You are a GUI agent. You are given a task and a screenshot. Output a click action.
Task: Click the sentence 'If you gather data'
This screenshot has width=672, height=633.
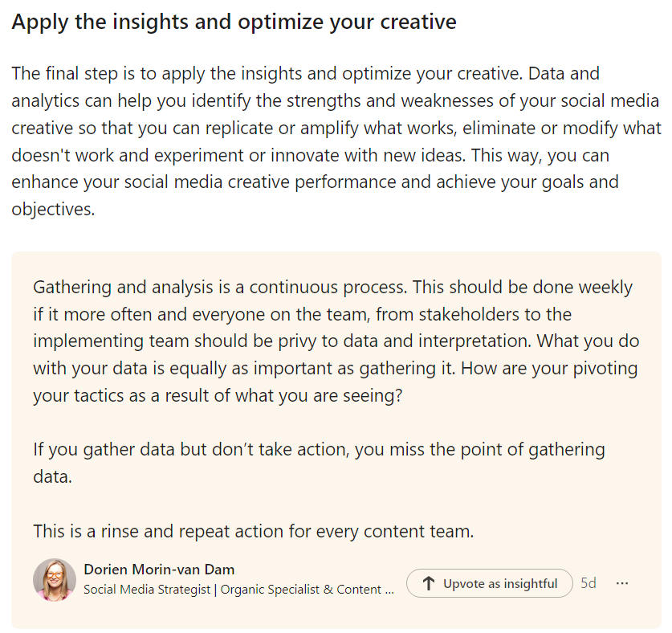click(x=319, y=449)
